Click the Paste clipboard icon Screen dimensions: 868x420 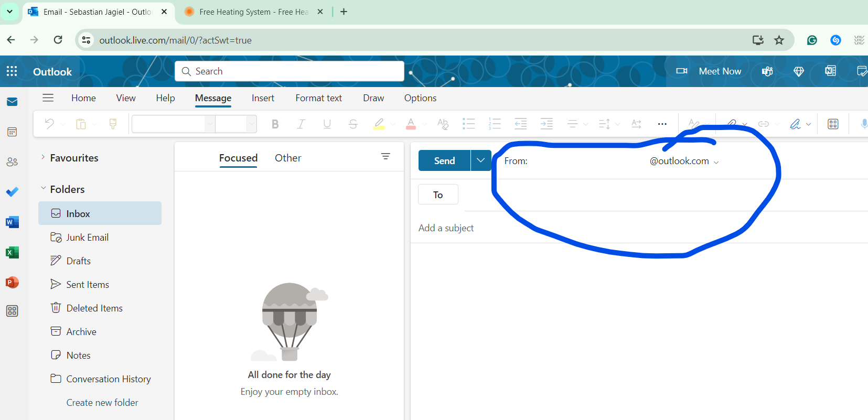(81, 124)
